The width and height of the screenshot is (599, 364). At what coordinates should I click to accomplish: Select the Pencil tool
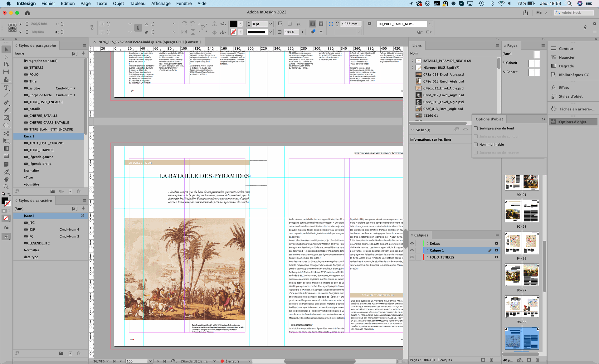tap(6, 110)
